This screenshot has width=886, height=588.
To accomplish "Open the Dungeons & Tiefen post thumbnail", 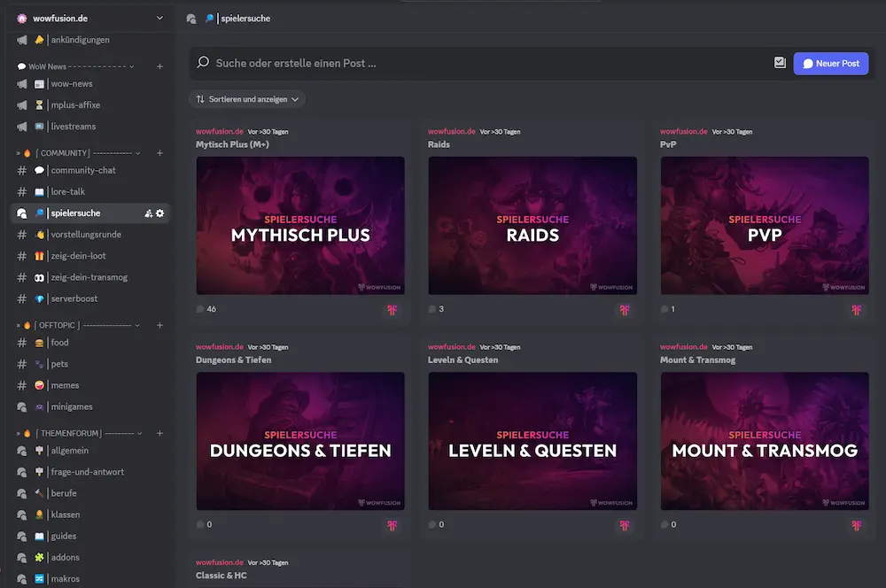I will [x=300, y=441].
